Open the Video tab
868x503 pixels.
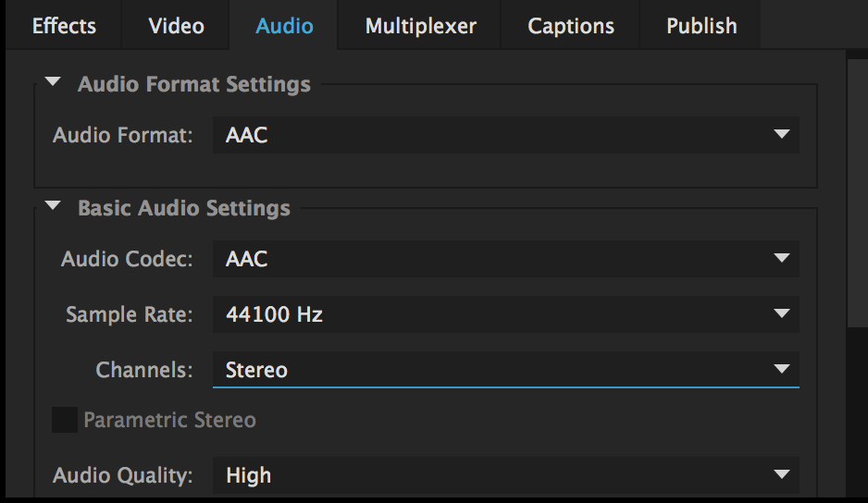click(x=176, y=26)
